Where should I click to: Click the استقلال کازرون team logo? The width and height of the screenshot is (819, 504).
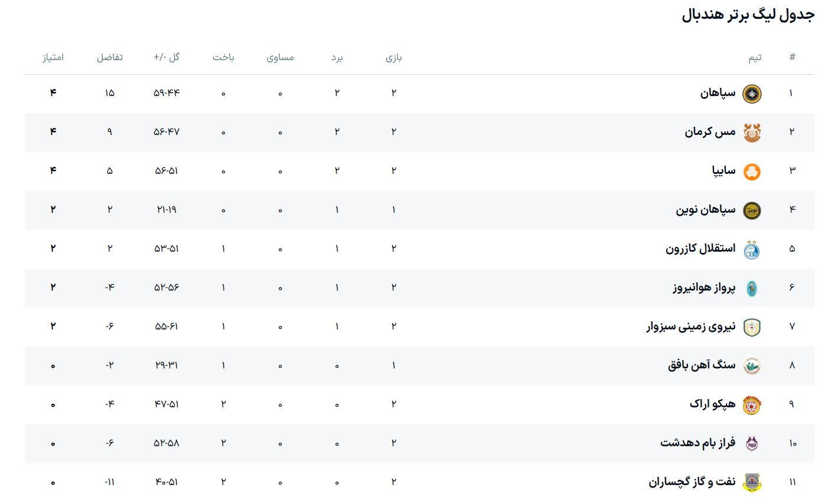pyautogui.click(x=751, y=249)
